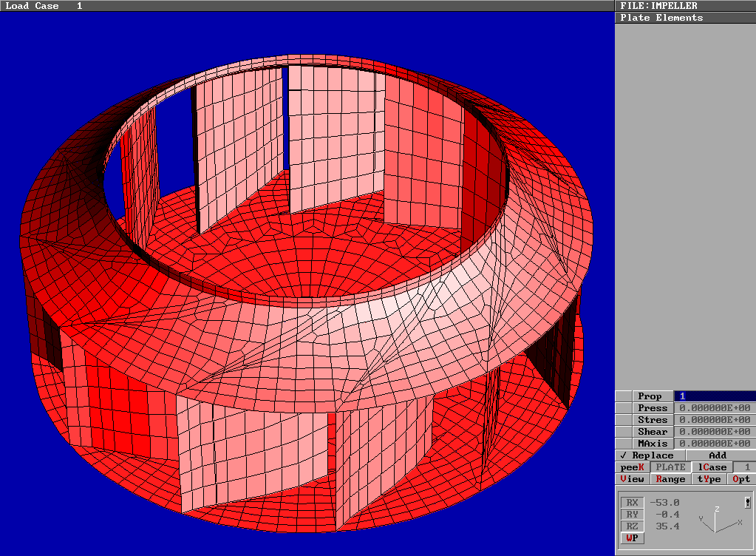The image size is (756, 556).
Task: Toggle the checkbox left of MAxis
Action: click(624, 444)
